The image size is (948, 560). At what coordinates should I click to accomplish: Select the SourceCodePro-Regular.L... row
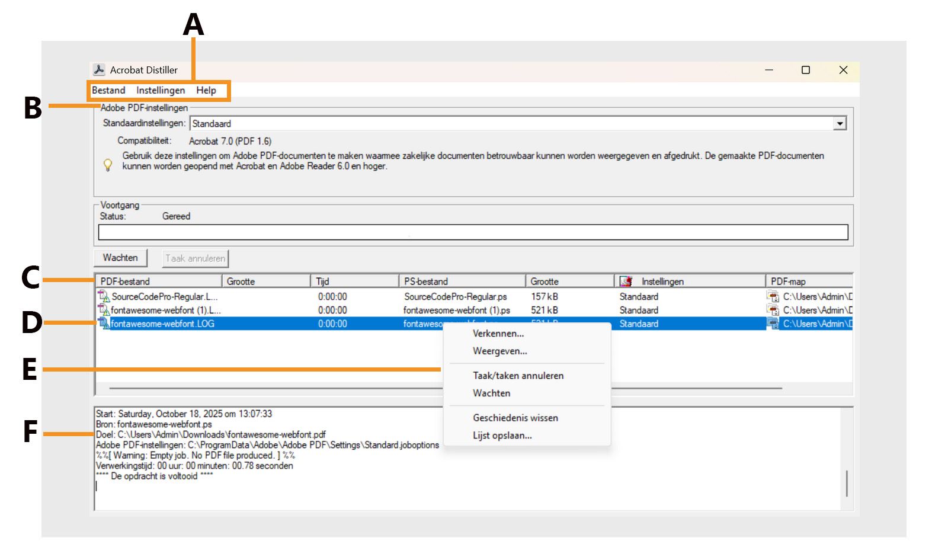pos(474,296)
